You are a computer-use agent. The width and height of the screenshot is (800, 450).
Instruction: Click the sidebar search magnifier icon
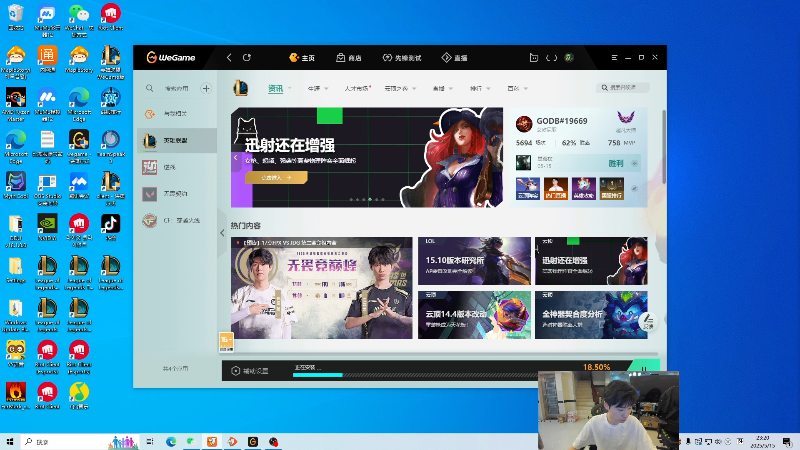point(149,88)
